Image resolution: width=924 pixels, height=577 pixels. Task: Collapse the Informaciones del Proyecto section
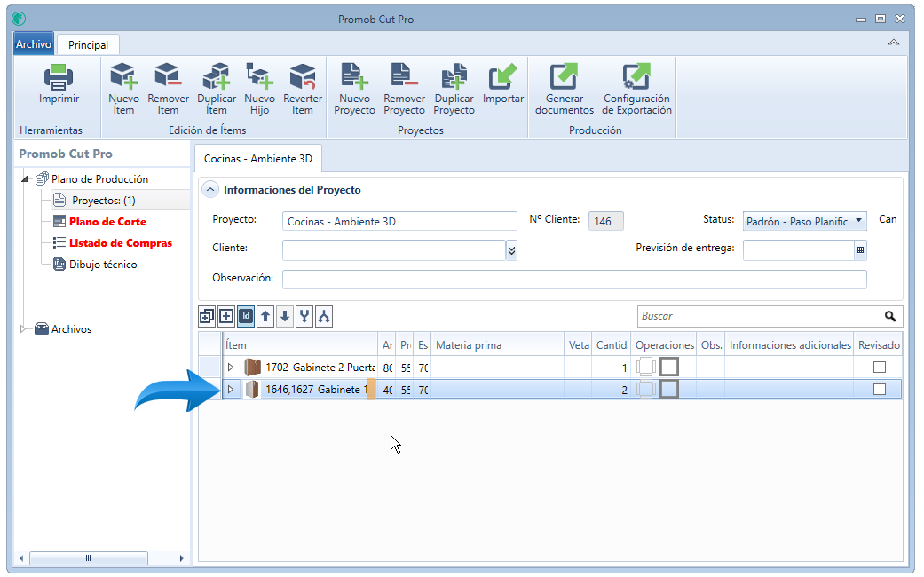point(210,190)
